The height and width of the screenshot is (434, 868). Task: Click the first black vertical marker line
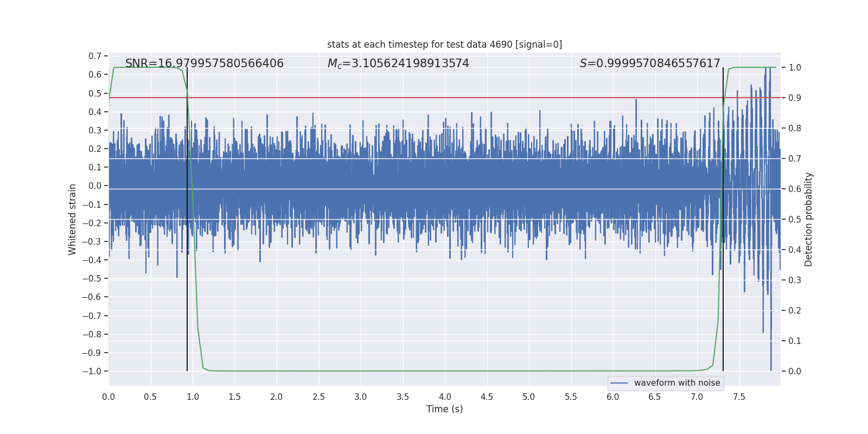click(187, 304)
